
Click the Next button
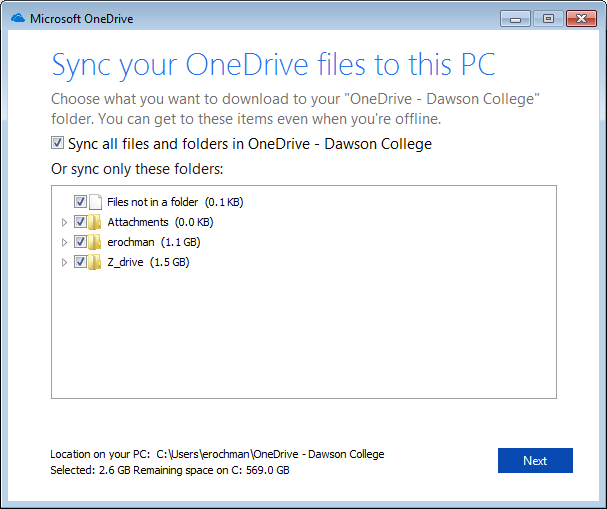(x=535, y=460)
